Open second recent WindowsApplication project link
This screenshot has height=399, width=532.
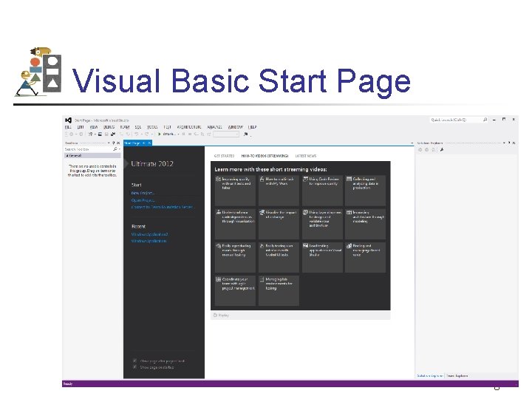click(x=149, y=241)
